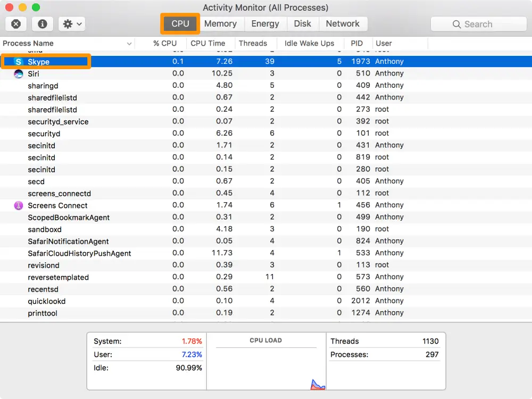Sort by the User column header

384,44
